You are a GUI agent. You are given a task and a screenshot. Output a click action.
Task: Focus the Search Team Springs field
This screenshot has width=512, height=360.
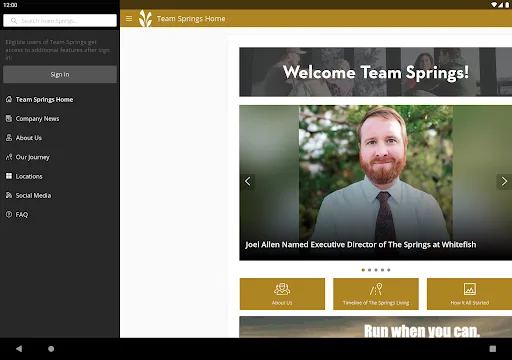coord(60,21)
